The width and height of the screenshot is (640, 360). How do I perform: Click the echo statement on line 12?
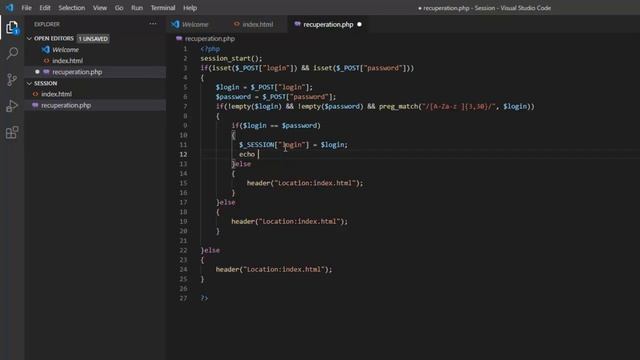tap(247, 154)
